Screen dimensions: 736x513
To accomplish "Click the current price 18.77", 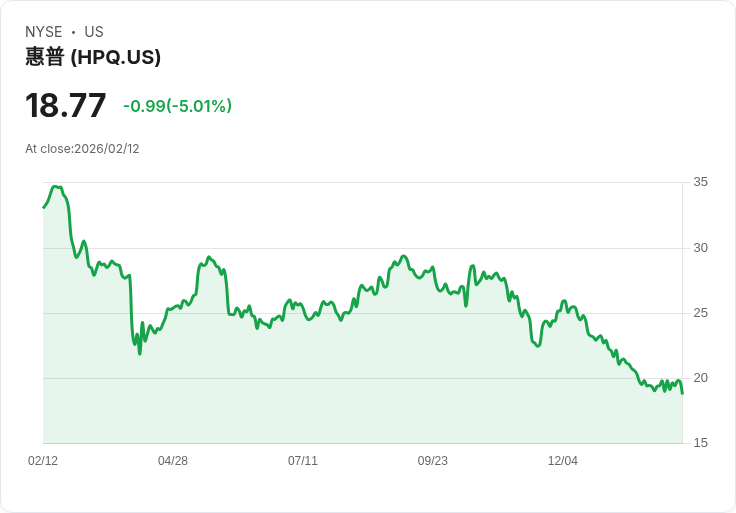I will (66, 106).
